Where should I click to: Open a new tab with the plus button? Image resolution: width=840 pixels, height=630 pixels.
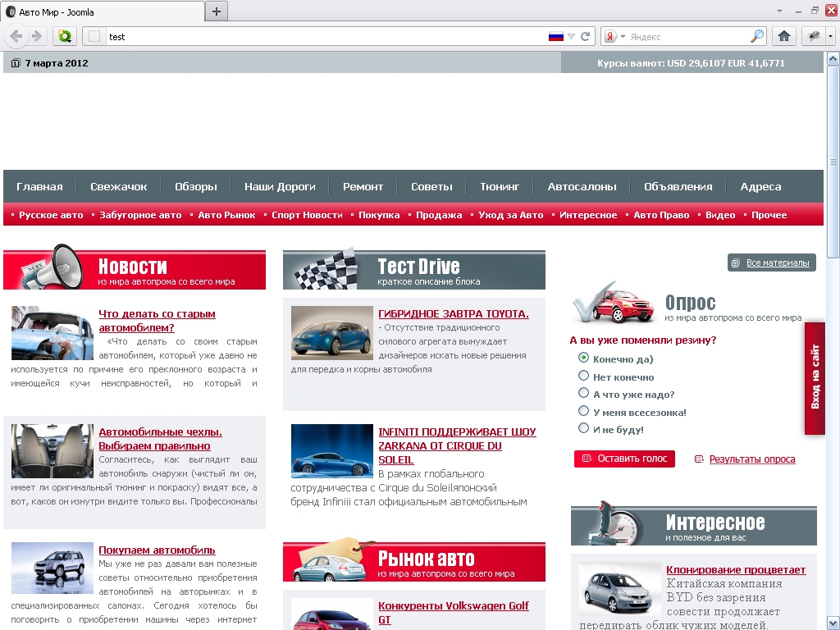pyautogui.click(x=217, y=11)
